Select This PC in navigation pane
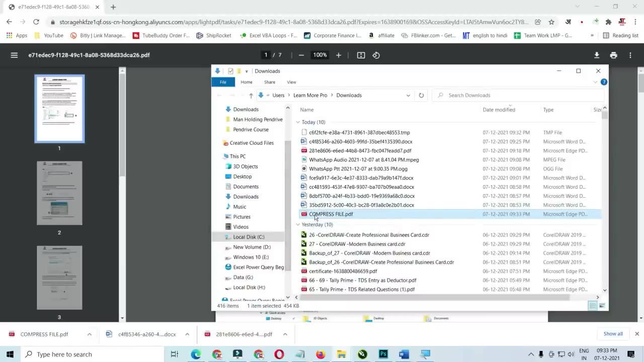 pyautogui.click(x=237, y=156)
